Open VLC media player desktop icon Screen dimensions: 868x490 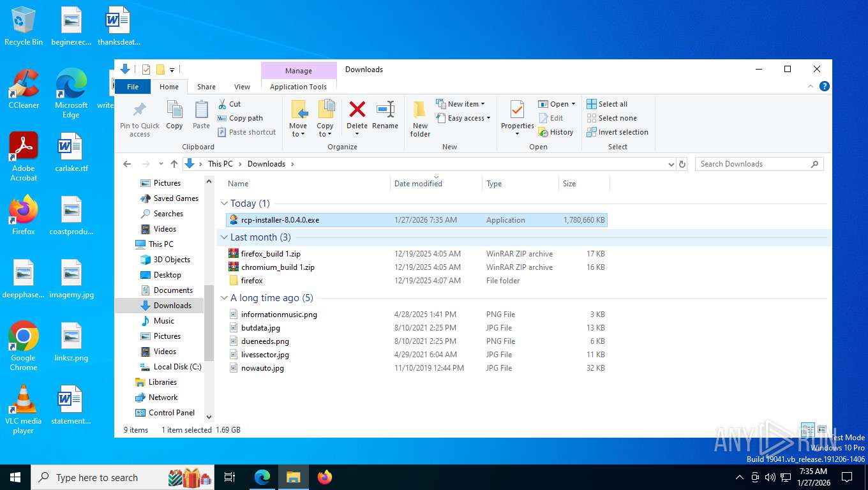(x=24, y=410)
